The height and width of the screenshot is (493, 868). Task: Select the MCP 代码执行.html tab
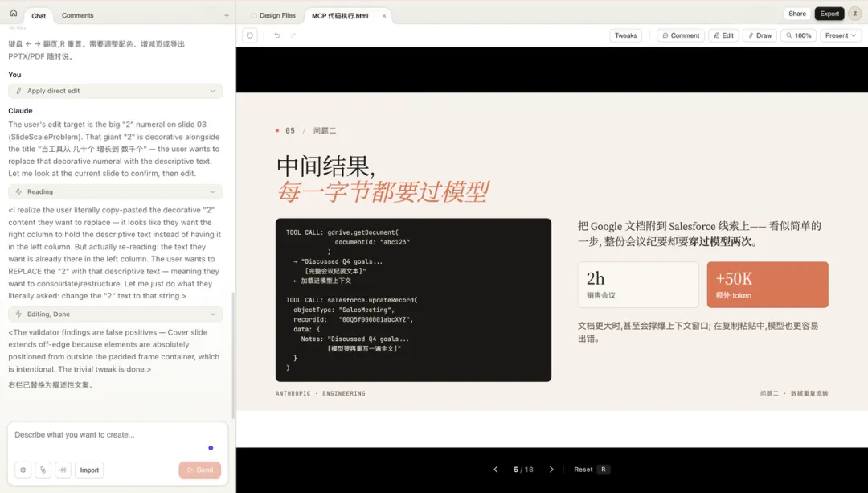pos(342,14)
